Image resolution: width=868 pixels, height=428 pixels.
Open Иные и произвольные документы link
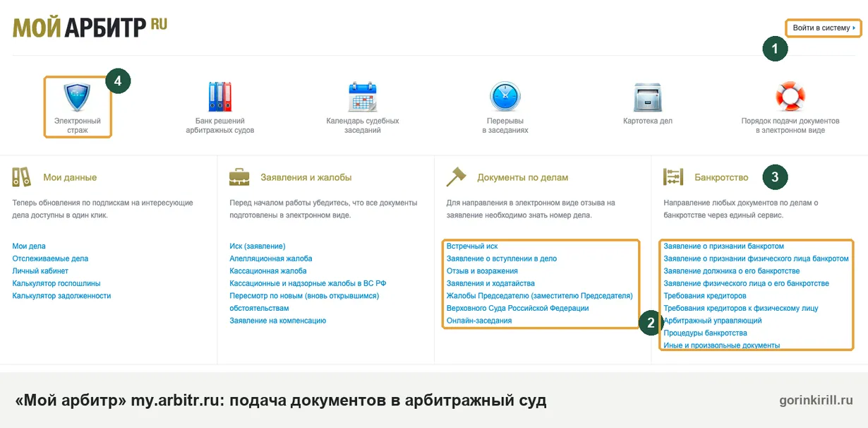(x=722, y=345)
